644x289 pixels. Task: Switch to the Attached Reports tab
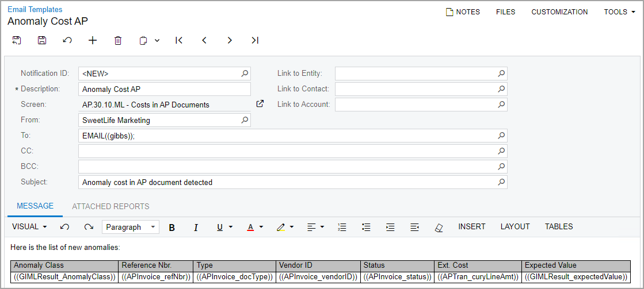tap(110, 206)
